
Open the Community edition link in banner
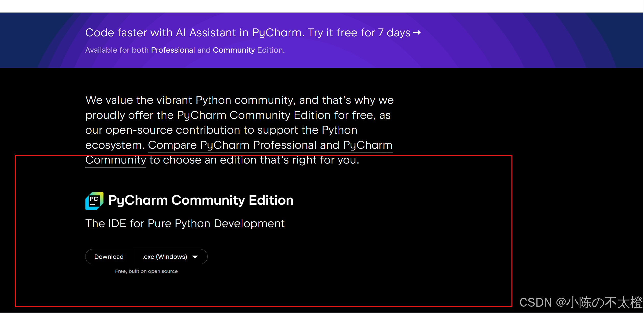tap(234, 50)
